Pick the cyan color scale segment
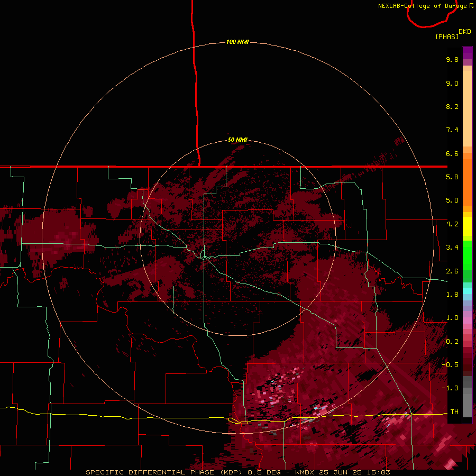Screen dimensions: 476x476 [x=467, y=291]
